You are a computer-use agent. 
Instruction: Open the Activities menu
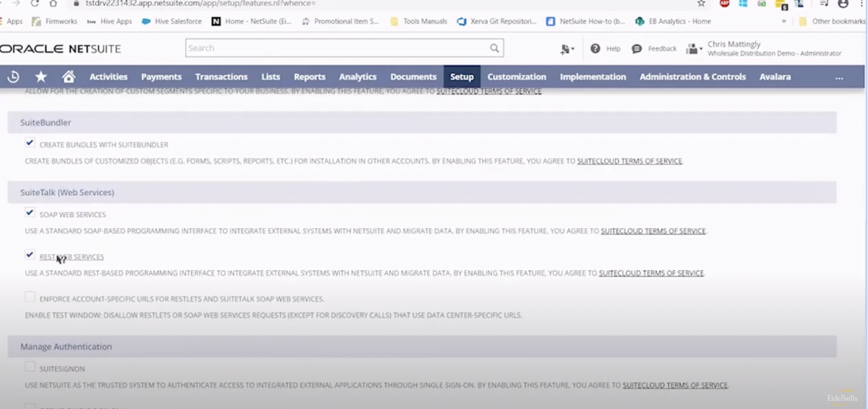(x=108, y=77)
